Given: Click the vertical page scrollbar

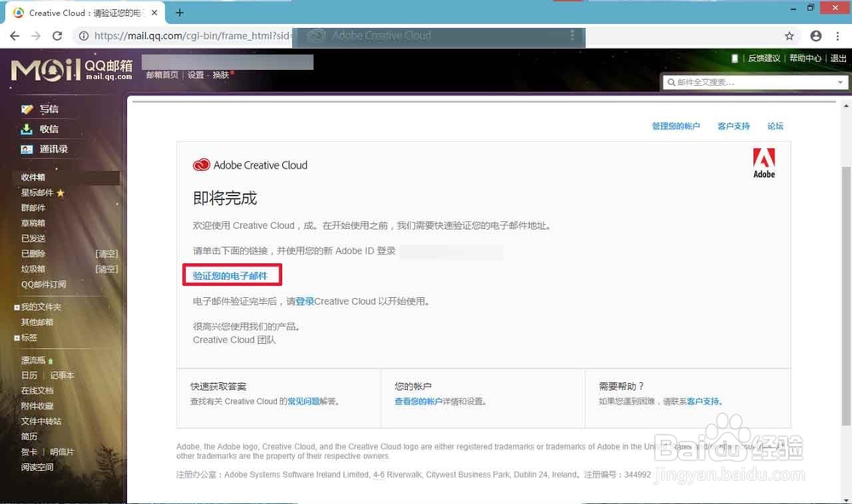Looking at the screenshot, I should (x=846, y=295).
